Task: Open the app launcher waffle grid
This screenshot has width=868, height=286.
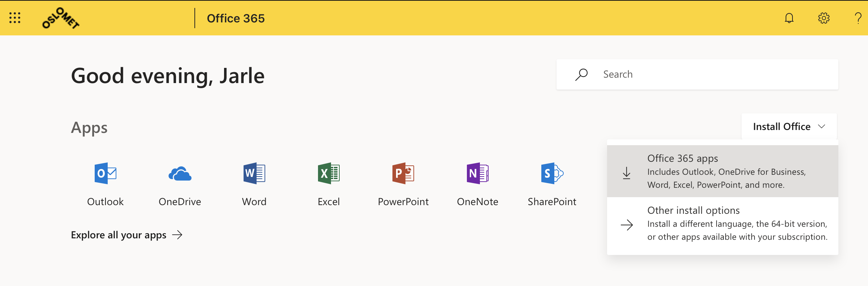Action: pyautogui.click(x=15, y=18)
